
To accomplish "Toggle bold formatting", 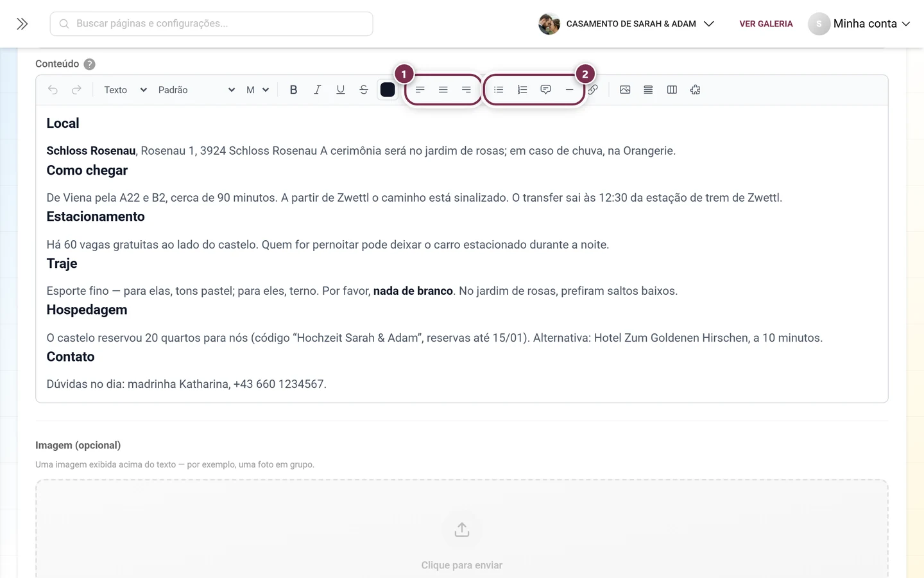I will point(293,90).
